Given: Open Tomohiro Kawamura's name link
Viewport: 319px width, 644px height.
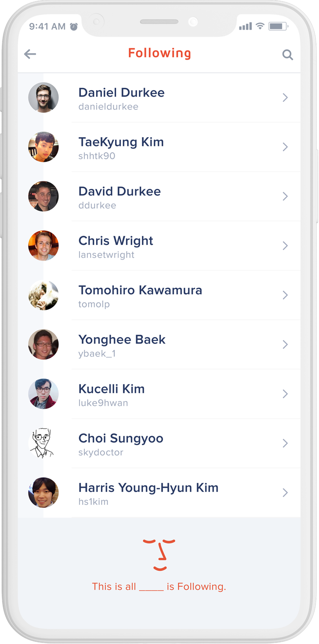Looking at the screenshot, I should [140, 290].
